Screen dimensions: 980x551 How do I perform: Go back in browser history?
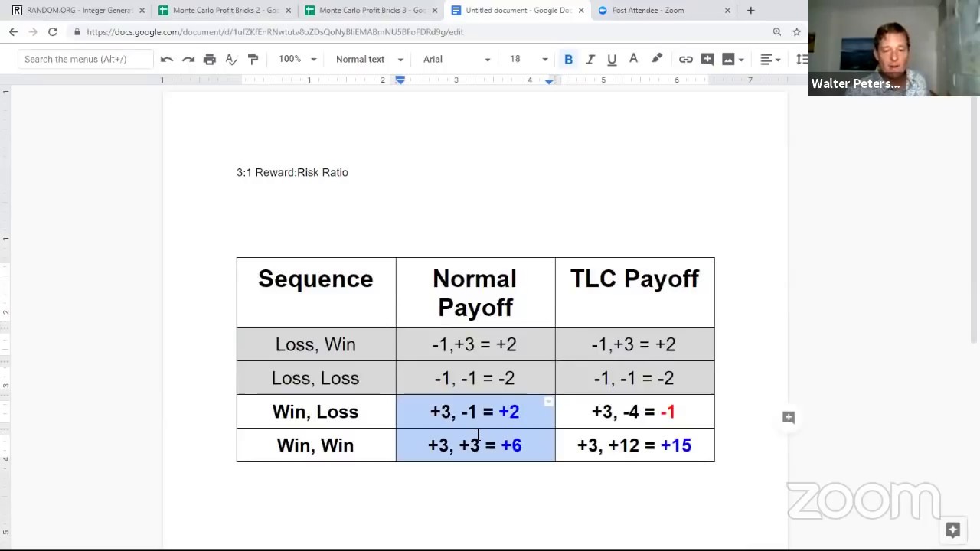point(13,32)
